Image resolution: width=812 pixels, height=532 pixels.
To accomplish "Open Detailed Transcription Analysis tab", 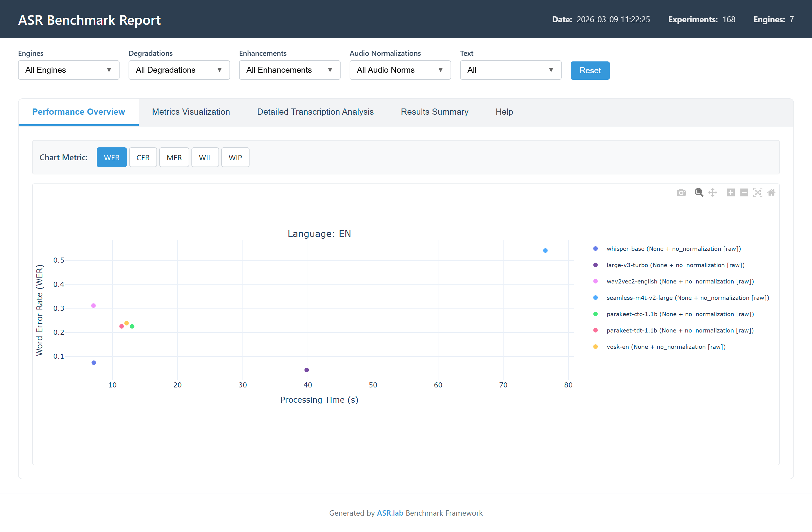I will coord(315,112).
